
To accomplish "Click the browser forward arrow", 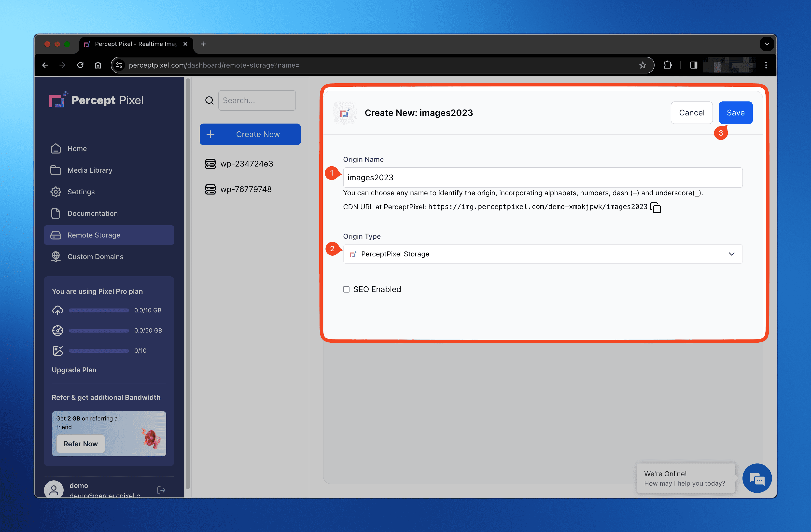I will [62, 65].
